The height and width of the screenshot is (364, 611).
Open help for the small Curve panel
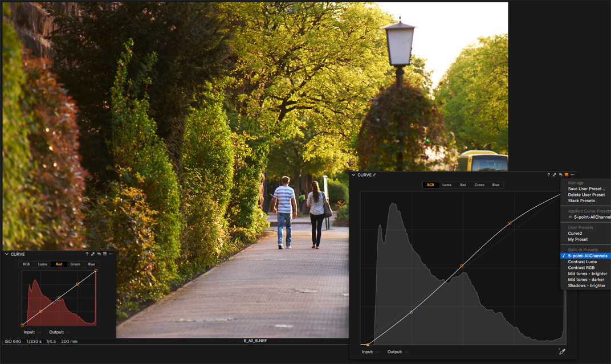pos(87,254)
